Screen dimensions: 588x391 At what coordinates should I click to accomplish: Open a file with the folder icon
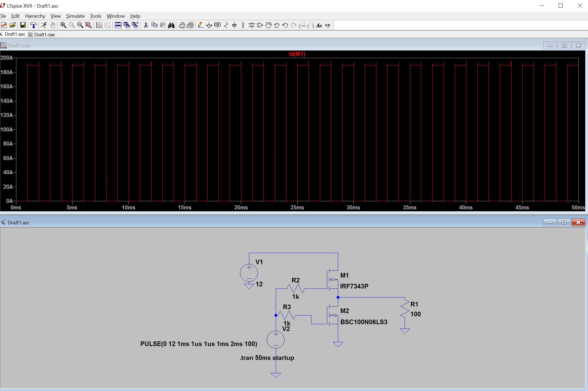pyautogui.click(x=12, y=25)
